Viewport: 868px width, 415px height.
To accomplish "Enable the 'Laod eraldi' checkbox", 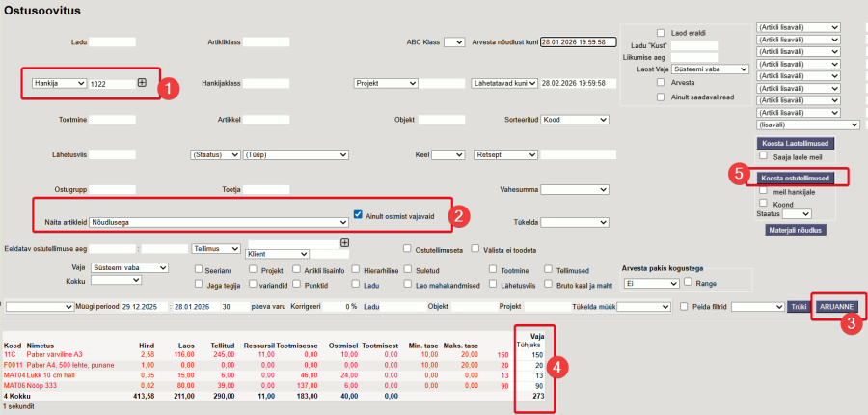I will pyautogui.click(x=661, y=33).
